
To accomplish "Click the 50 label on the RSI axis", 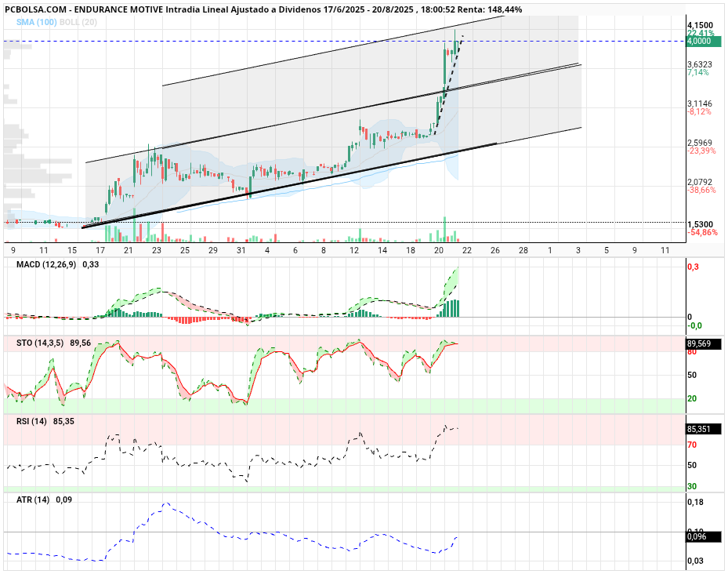I will [692, 465].
